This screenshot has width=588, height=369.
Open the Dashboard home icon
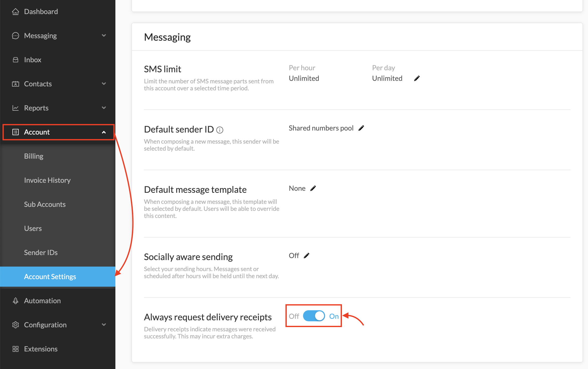16,11
